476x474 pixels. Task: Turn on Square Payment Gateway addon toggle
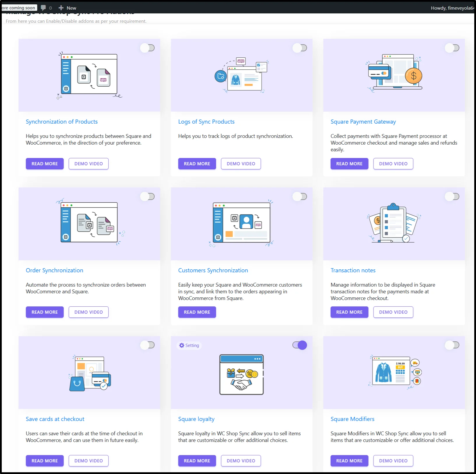[452, 48]
